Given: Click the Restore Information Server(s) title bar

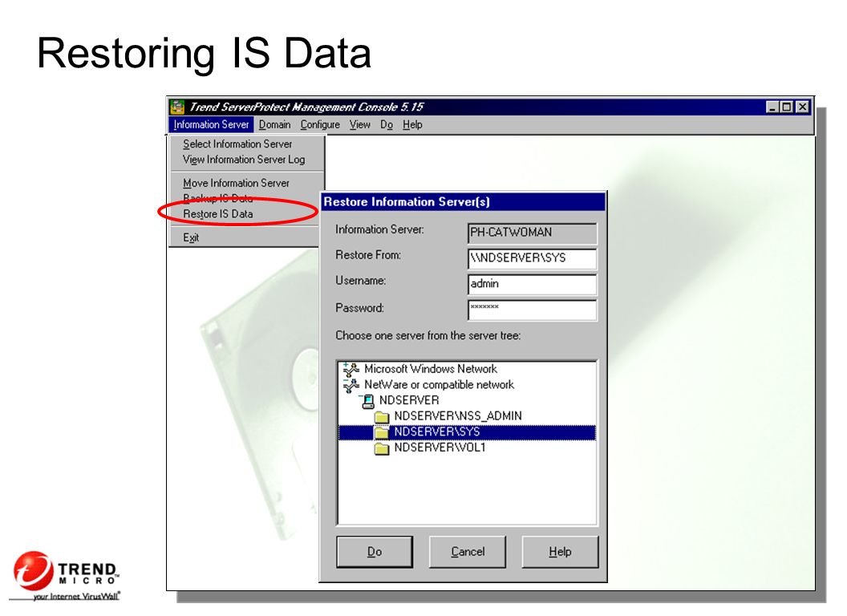Looking at the screenshot, I should (x=463, y=202).
